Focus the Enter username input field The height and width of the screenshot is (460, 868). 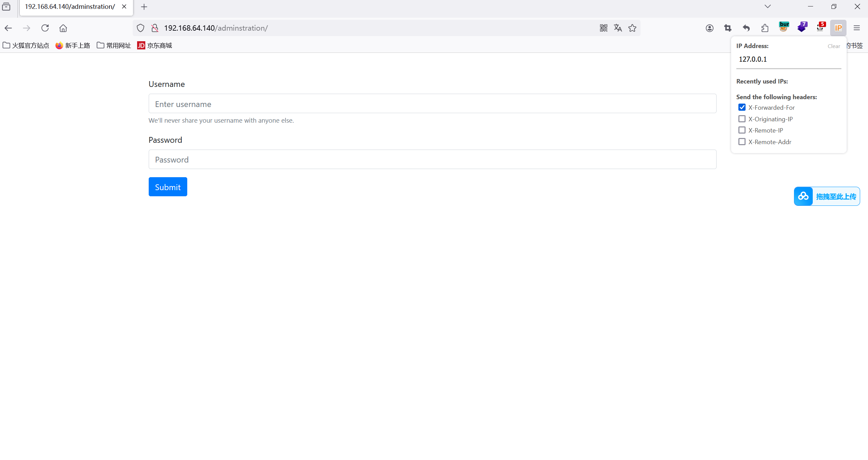pyautogui.click(x=432, y=104)
